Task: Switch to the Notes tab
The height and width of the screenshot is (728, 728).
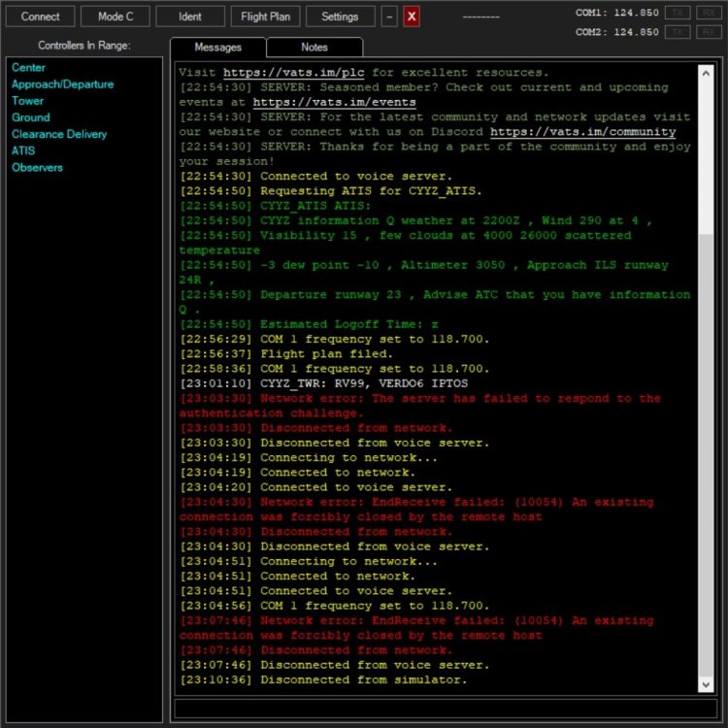Action: point(314,47)
